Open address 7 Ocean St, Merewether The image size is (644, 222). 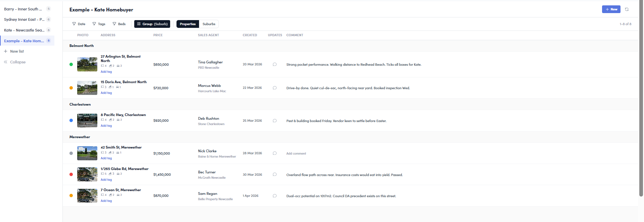point(121,190)
